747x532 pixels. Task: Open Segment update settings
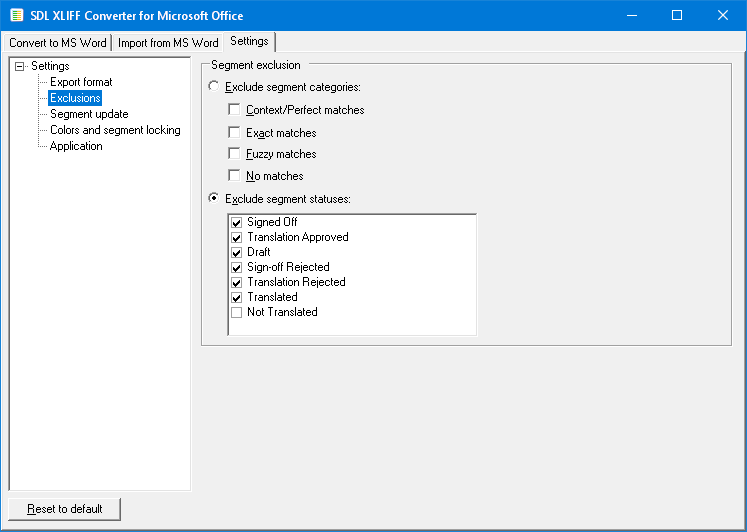89,114
